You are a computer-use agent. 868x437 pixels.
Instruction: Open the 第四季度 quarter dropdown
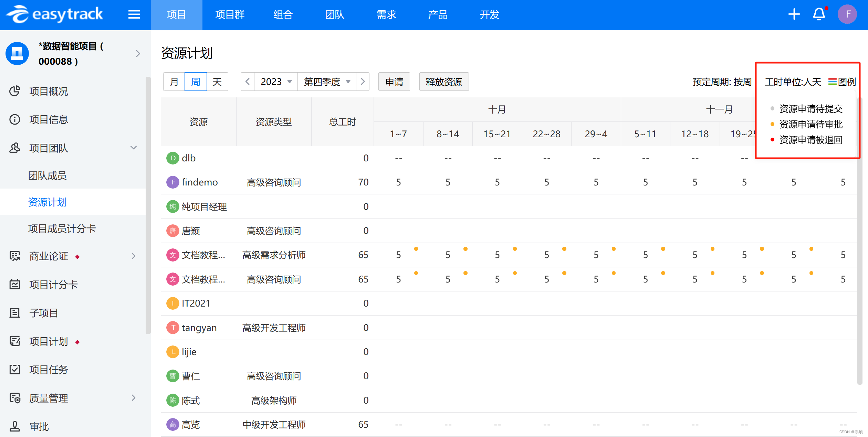327,82
